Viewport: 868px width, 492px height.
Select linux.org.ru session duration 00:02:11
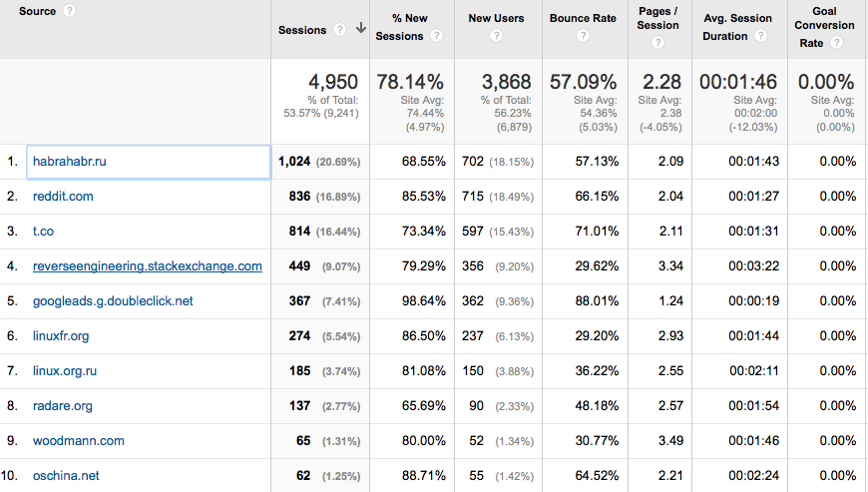point(753,370)
